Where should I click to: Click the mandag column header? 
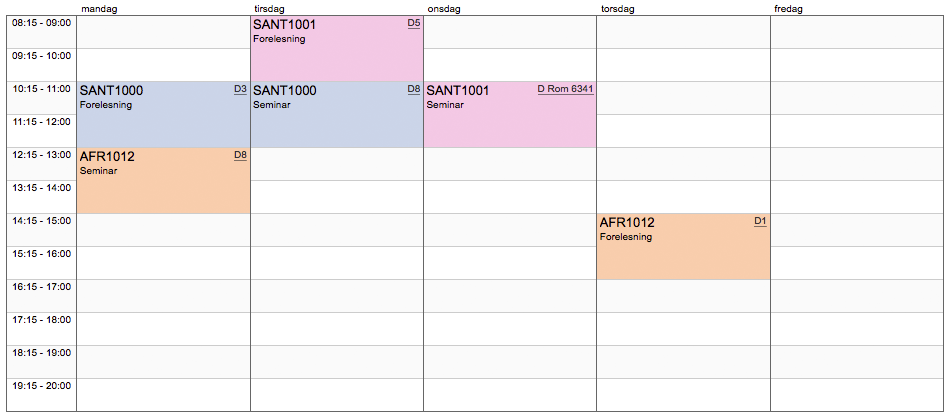99,9
